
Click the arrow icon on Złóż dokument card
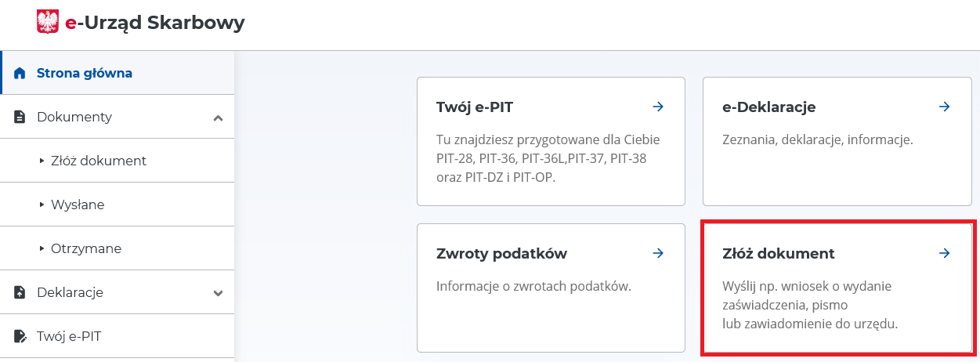pyautogui.click(x=944, y=253)
